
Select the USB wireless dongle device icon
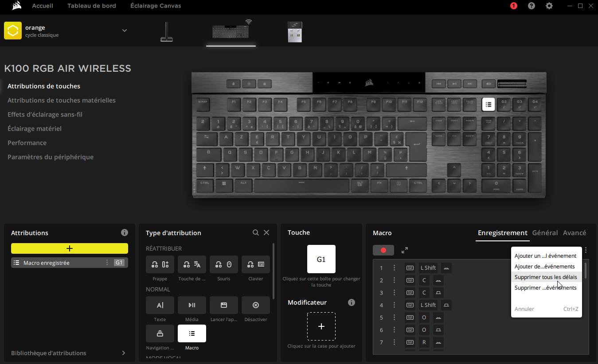[295, 32]
